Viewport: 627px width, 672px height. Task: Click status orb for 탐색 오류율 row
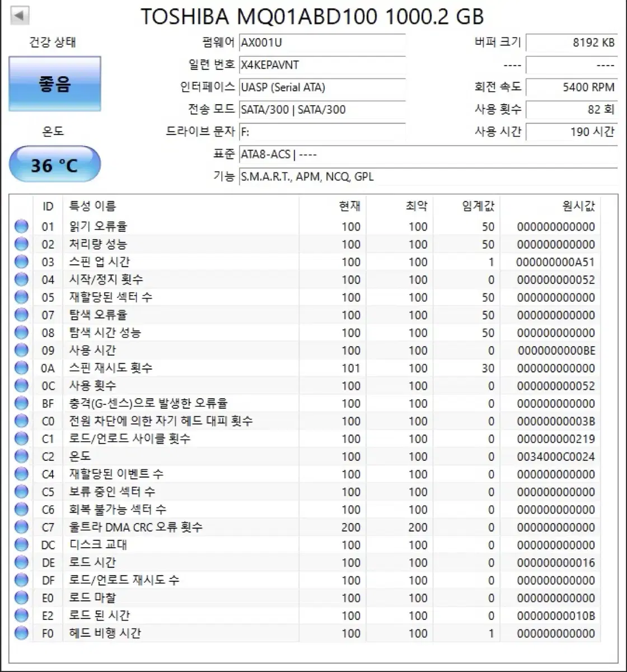click(21, 315)
